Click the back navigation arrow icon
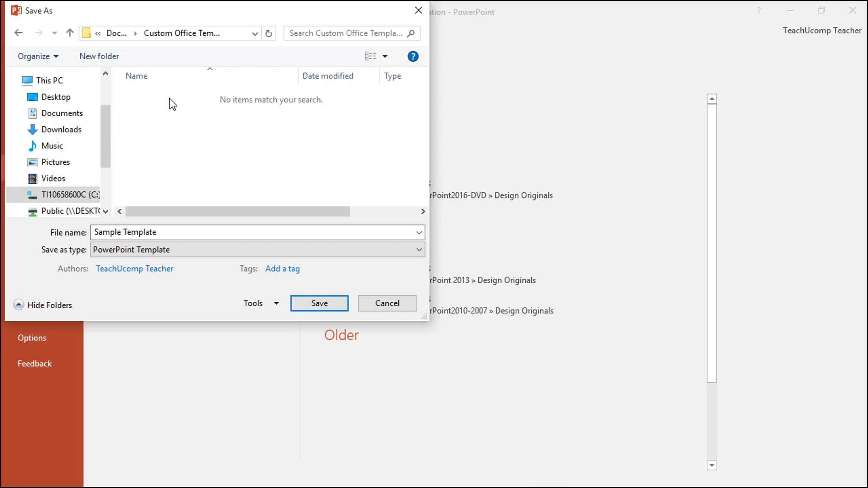Image resolution: width=868 pixels, height=488 pixels. tap(19, 33)
